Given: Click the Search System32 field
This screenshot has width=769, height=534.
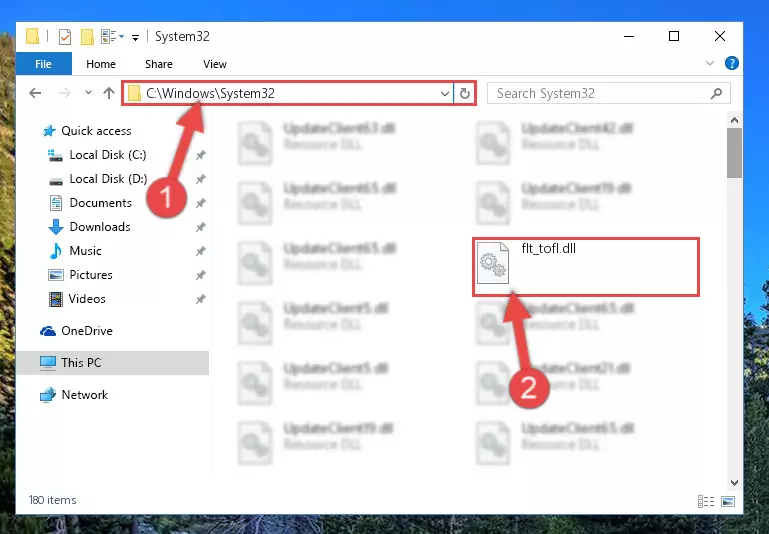Looking at the screenshot, I should pyautogui.click(x=609, y=93).
